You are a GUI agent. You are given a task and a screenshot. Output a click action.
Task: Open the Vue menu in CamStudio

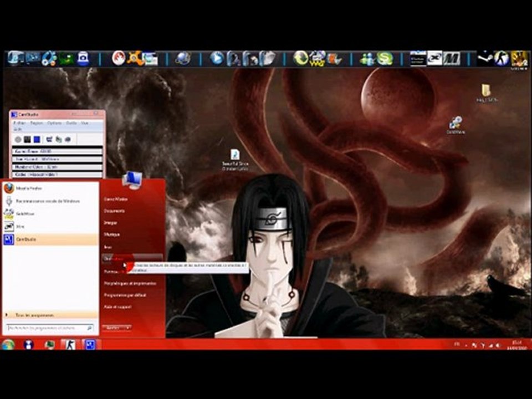click(x=84, y=123)
